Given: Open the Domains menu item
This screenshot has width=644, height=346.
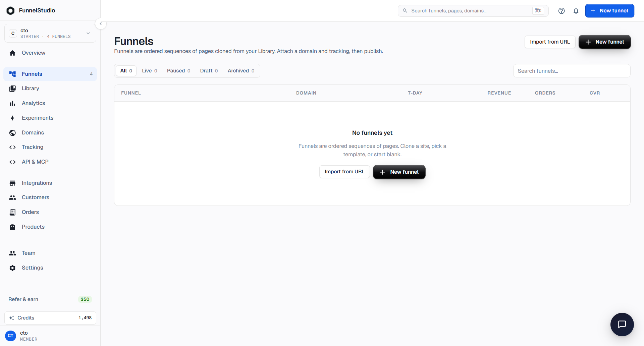Looking at the screenshot, I should pyautogui.click(x=50, y=133).
